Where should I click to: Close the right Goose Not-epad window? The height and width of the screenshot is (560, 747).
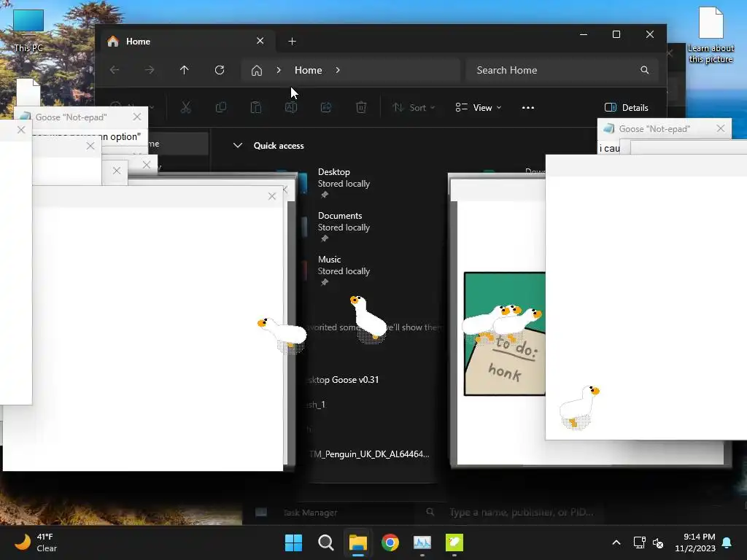[720, 128]
